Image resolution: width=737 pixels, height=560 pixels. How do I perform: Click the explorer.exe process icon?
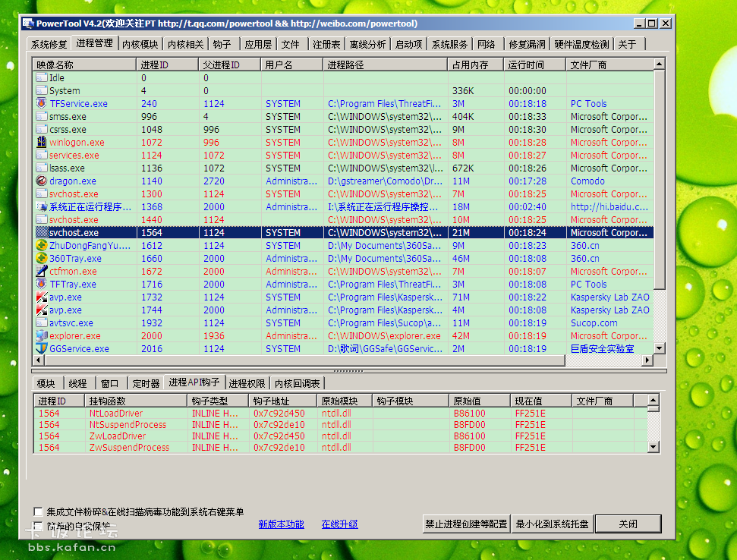pos(42,336)
